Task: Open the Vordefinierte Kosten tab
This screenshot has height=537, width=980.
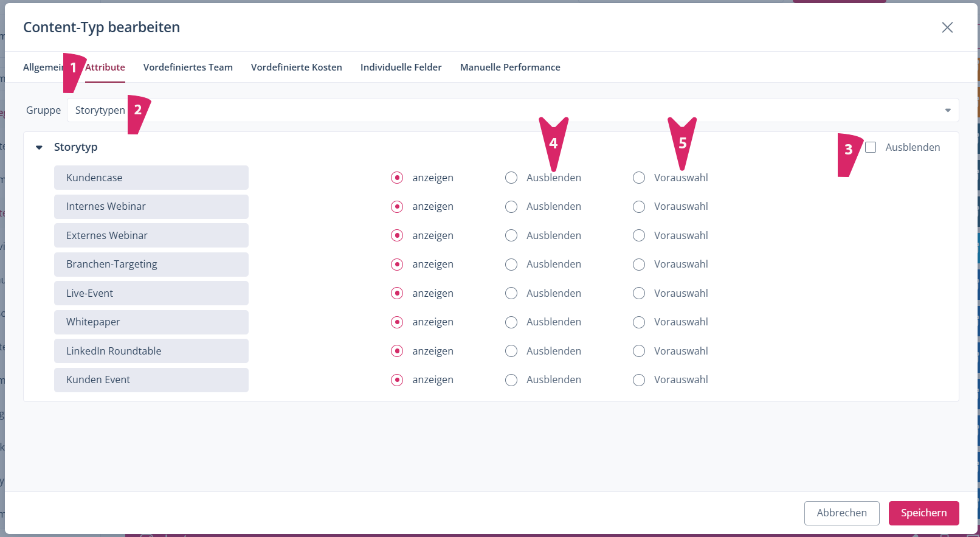Action: (x=296, y=67)
